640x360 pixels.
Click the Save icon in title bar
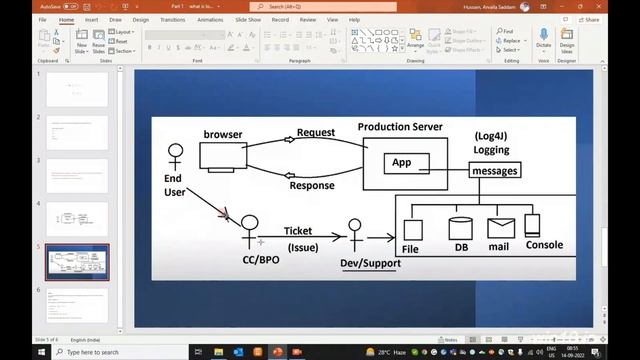(x=87, y=7)
